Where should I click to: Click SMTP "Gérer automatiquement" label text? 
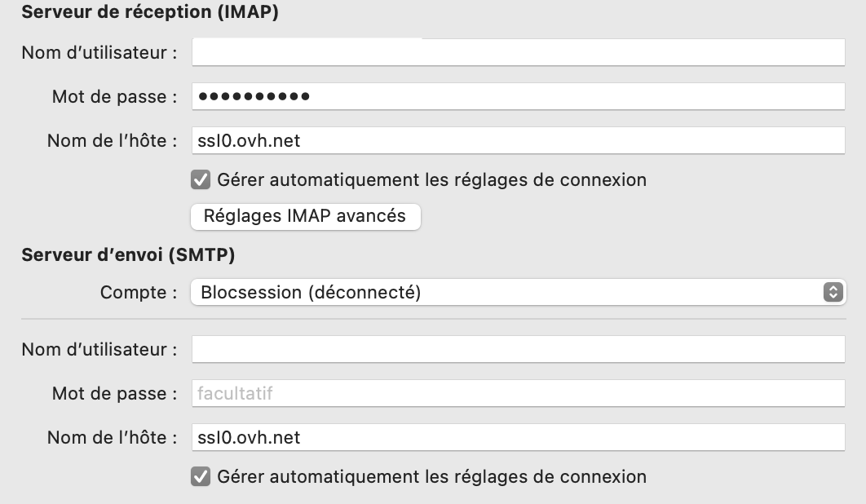click(431, 476)
